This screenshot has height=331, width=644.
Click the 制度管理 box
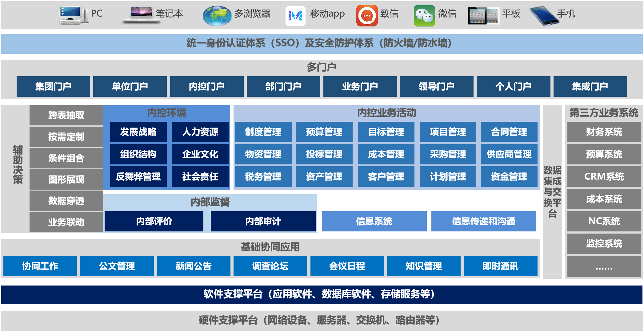263,132
